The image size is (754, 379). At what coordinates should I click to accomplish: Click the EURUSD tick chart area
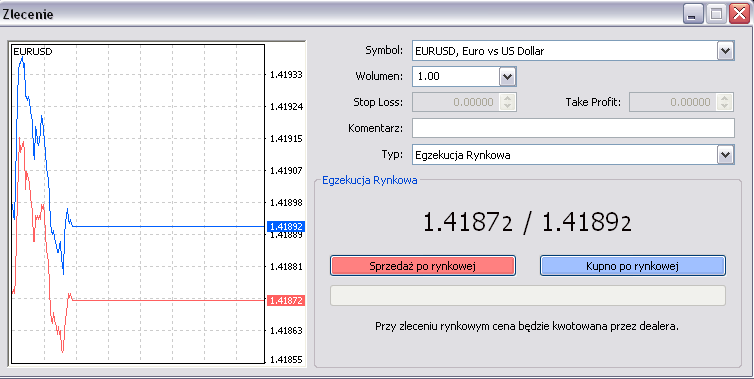point(138,204)
